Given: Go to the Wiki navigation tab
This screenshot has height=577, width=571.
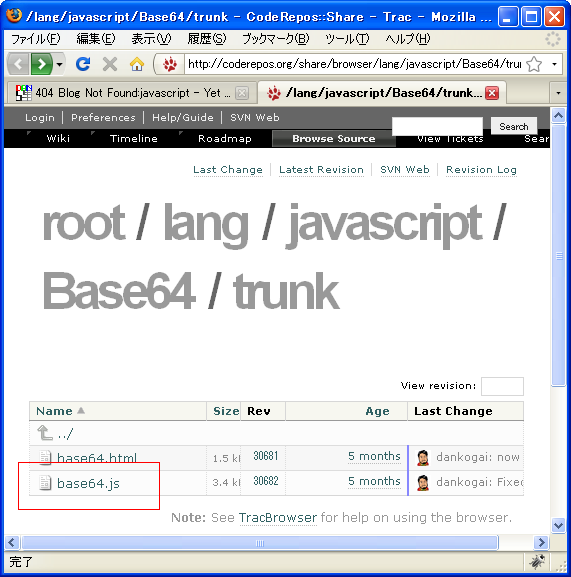Looking at the screenshot, I should (58, 138).
